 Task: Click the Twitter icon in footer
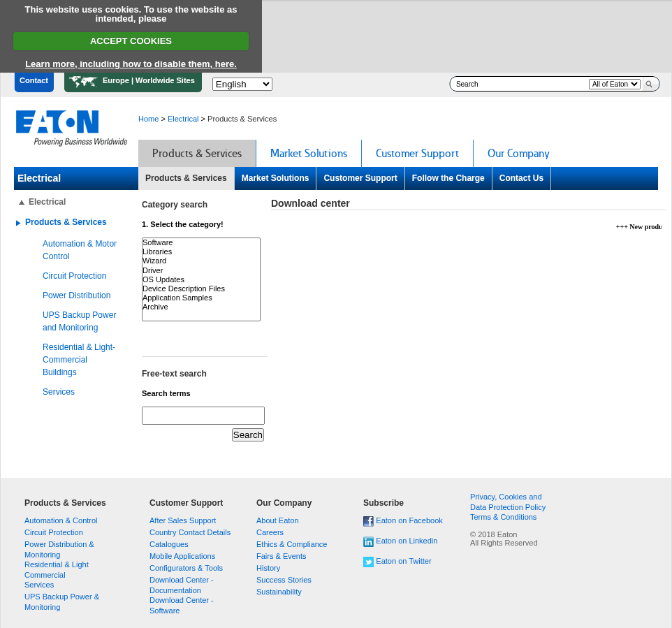tap(368, 562)
